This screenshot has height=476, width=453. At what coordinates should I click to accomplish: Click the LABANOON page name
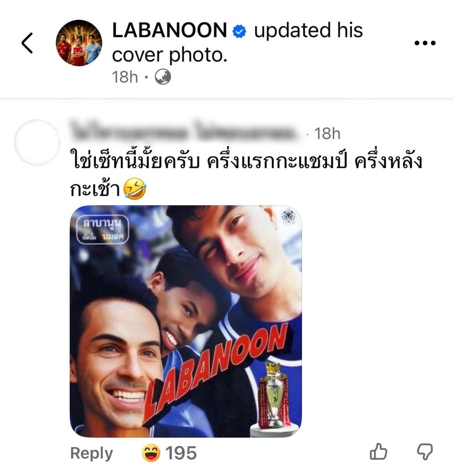[x=169, y=30]
